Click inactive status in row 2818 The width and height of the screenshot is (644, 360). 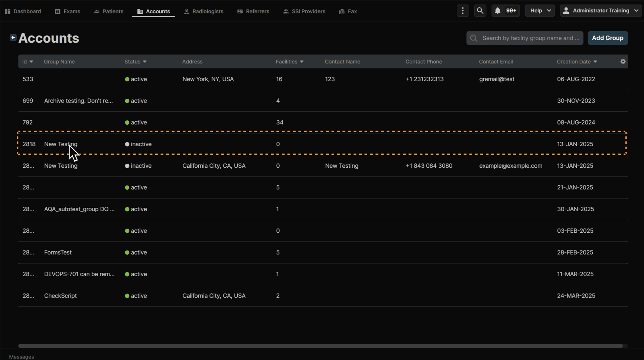click(138, 144)
